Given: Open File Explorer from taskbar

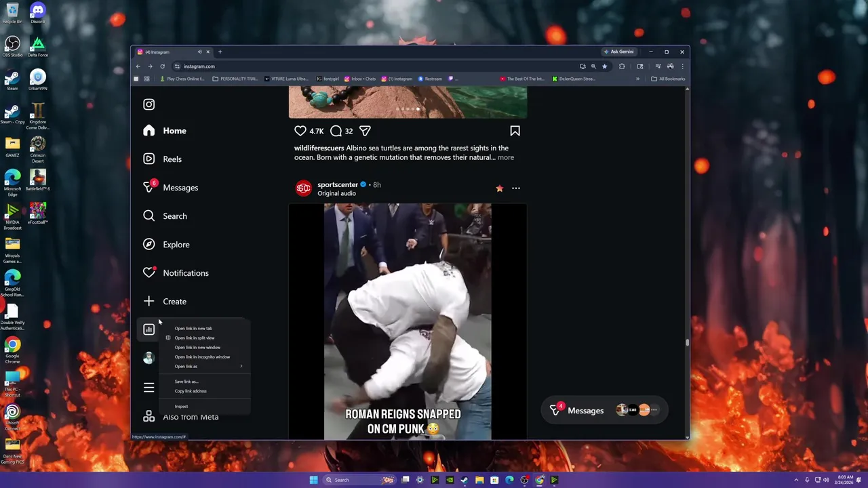Looking at the screenshot, I should click(479, 480).
